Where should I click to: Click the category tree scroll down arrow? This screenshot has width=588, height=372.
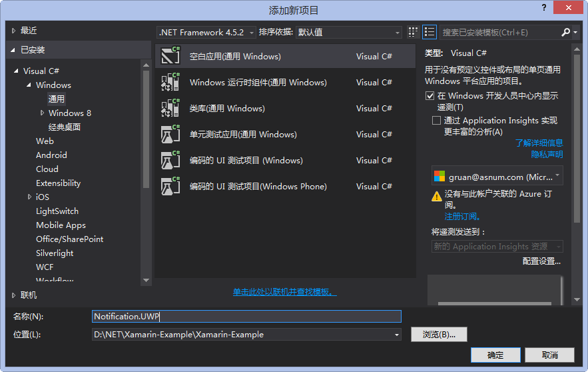pyautogui.click(x=147, y=280)
